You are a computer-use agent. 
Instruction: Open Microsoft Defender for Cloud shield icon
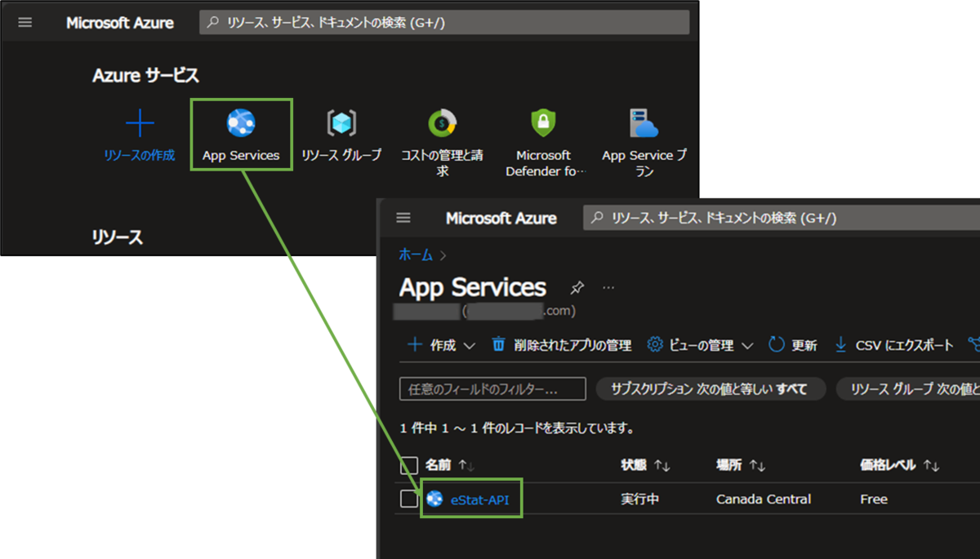[543, 123]
